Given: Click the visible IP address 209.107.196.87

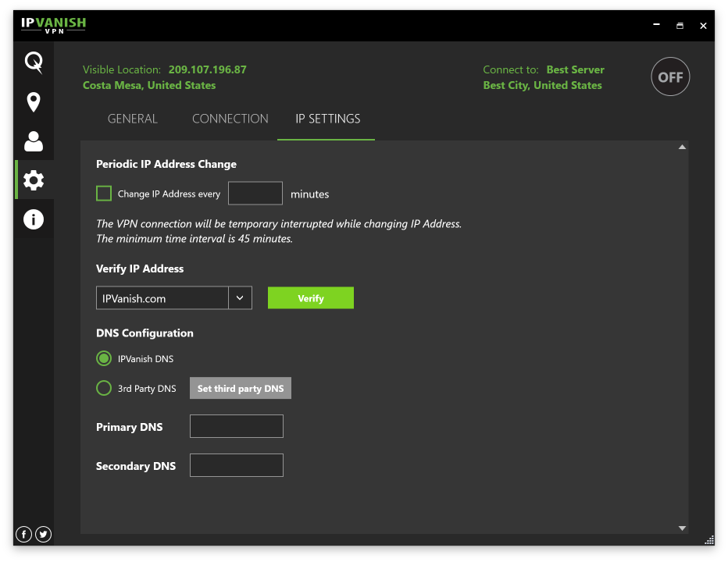Looking at the screenshot, I should pyautogui.click(x=208, y=69).
